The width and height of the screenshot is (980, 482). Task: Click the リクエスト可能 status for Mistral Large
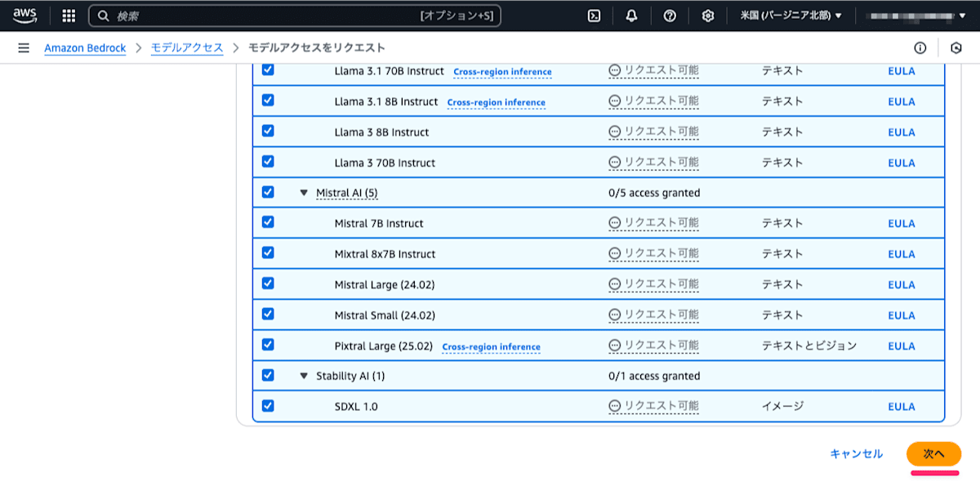(x=653, y=284)
